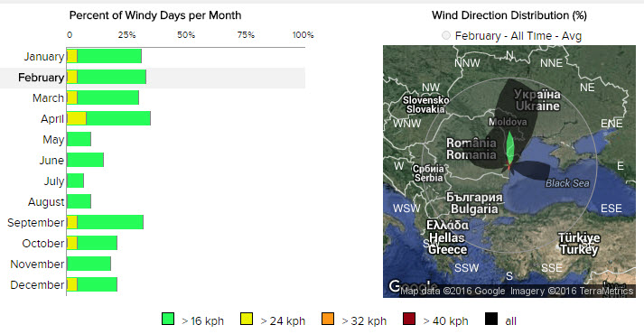Click the November green bar
The width and height of the screenshot is (644, 334).
tap(89, 264)
